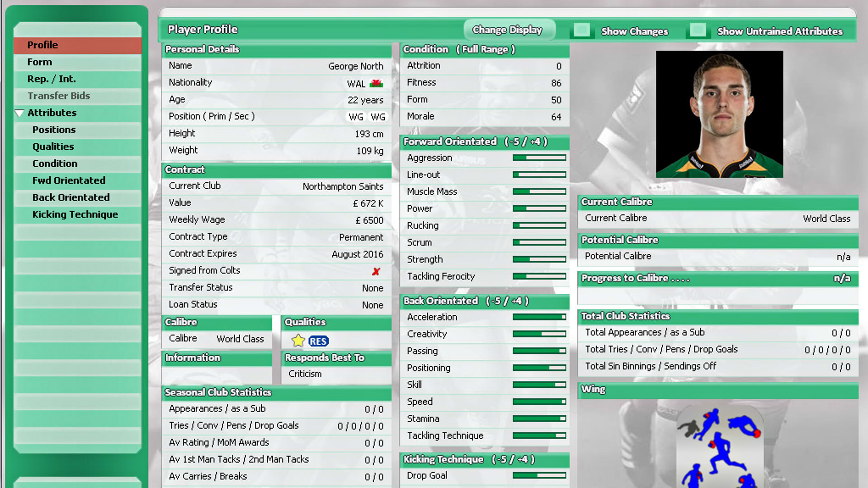
Task: Click the Fitness value 86
Action: pyautogui.click(x=556, y=83)
